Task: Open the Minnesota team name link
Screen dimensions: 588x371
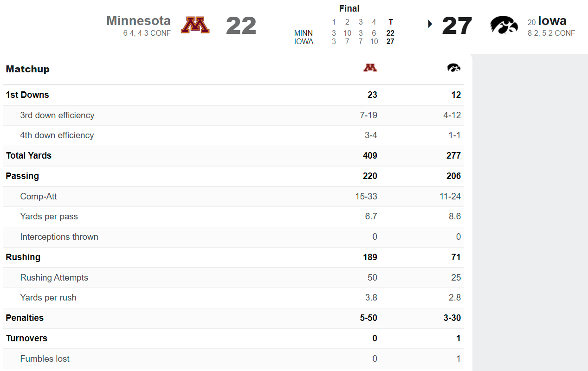Action: coord(138,21)
